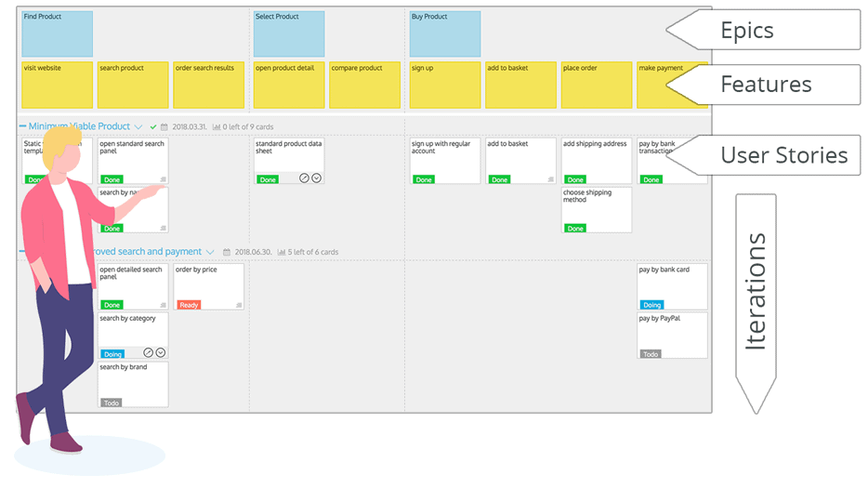The width and height of the screenshot is (868, 488).
Task: Click title text 'pay by bank card'
Action: click(x=664, y=270)
